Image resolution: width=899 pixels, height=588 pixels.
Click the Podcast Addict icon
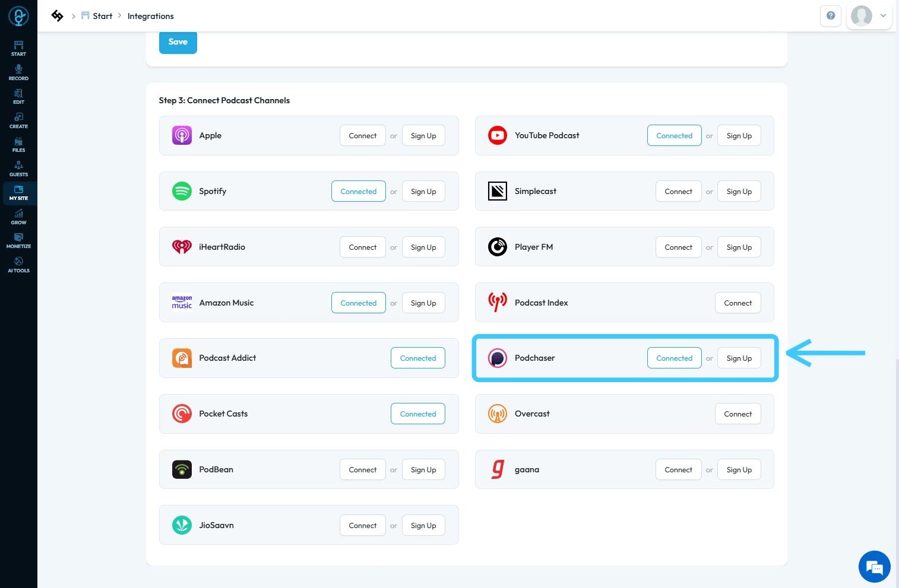pyautogui.click(x=182, y=358)
